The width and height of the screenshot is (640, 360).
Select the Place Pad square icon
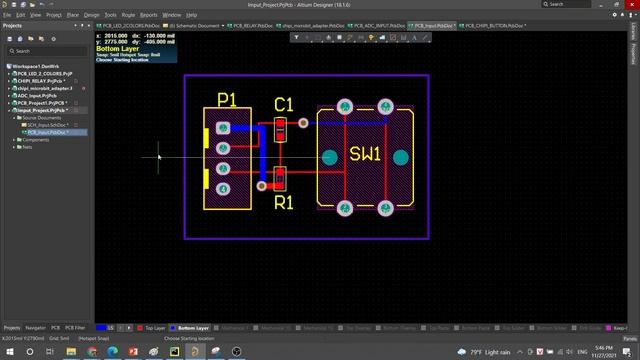pos(339,38)
